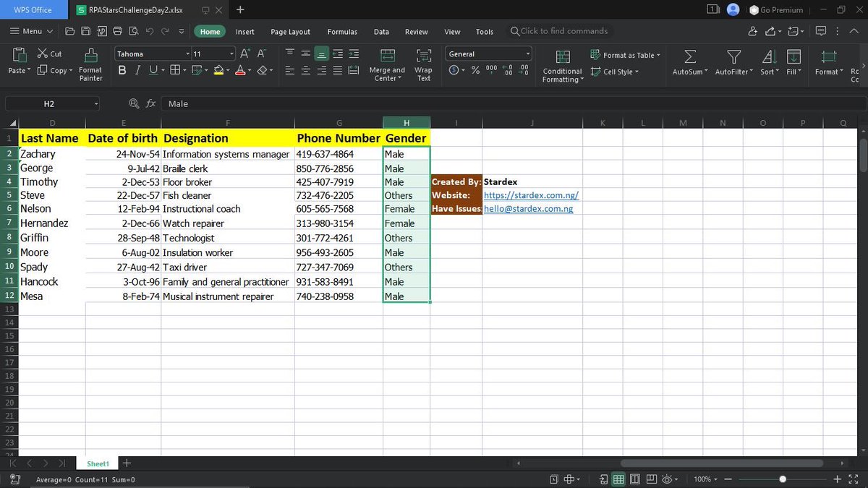Switch to the Formulas tab

pos(342,32)
